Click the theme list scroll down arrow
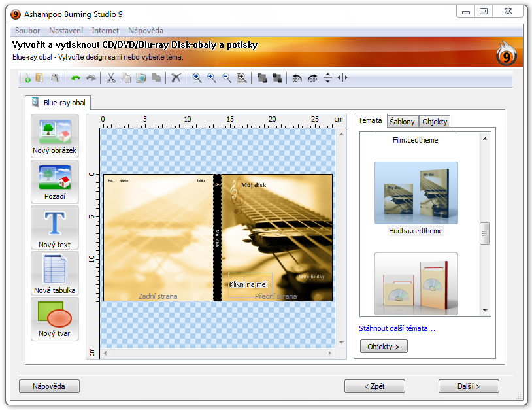 485,311
